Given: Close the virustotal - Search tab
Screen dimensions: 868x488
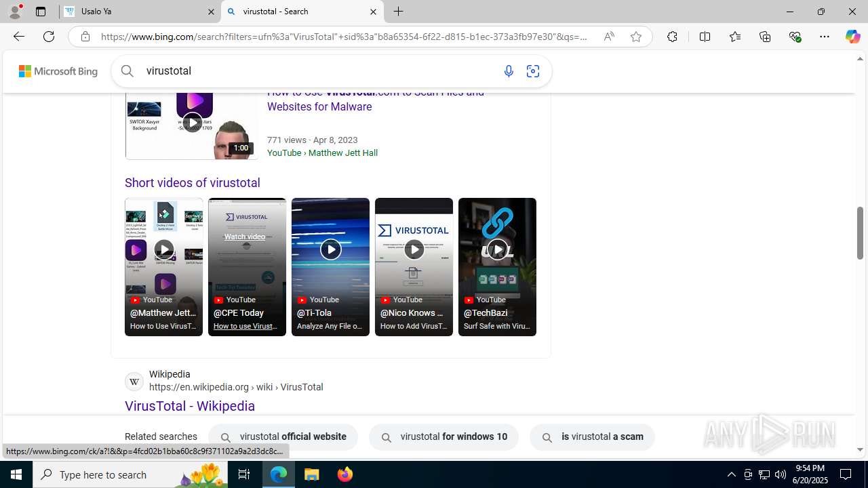Looking at the screenshot, I should coord(373,12).
